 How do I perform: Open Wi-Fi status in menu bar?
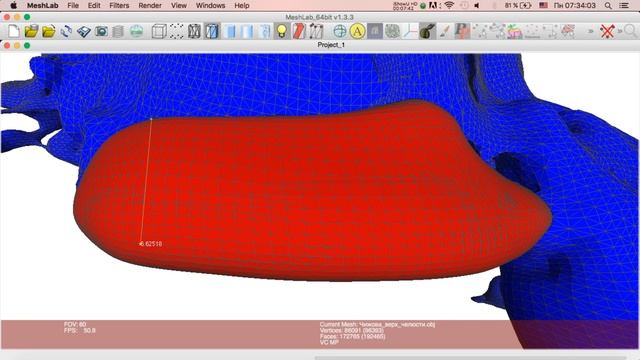[449, 5]
